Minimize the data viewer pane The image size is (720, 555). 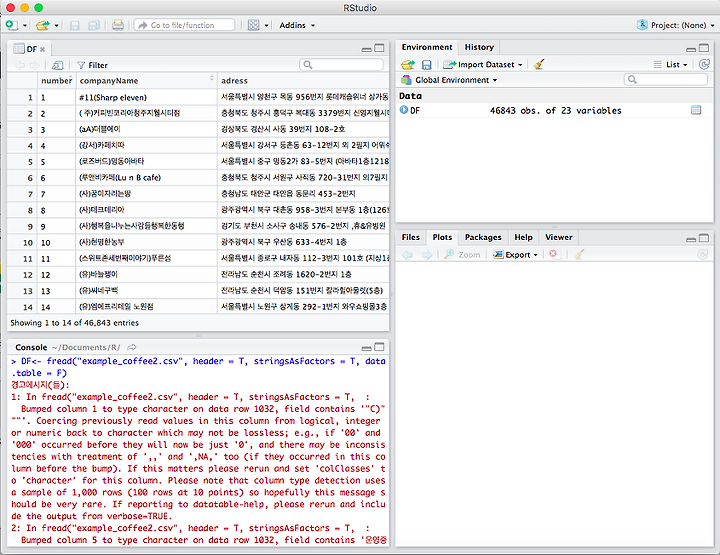pyautogui.click(x=366, y=49)
